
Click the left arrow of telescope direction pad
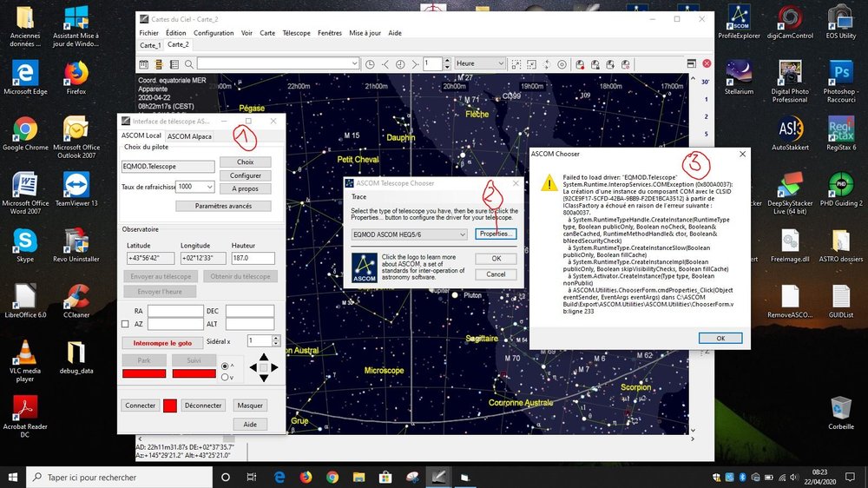coord(253,368)
